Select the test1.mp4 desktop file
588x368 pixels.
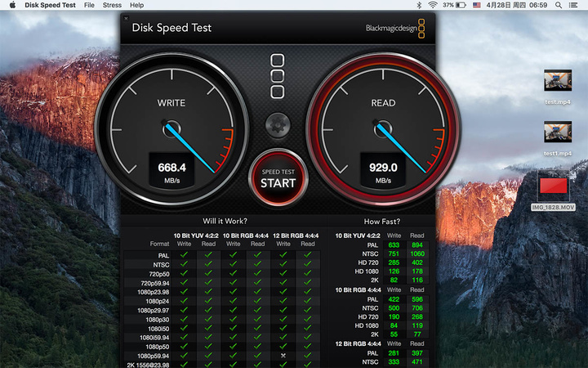tap(558, 138)
